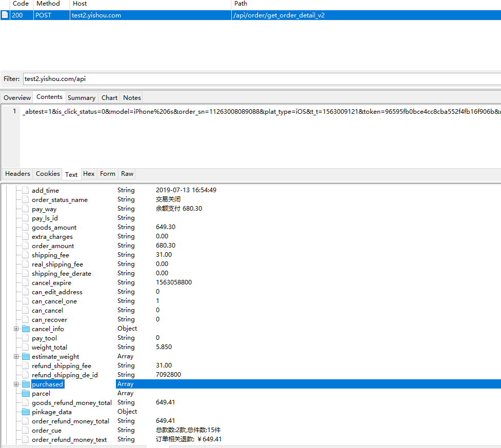The width and height of the screenshot is (501, 448).
Task: Click the request body query string line
Action: point(262,111)
